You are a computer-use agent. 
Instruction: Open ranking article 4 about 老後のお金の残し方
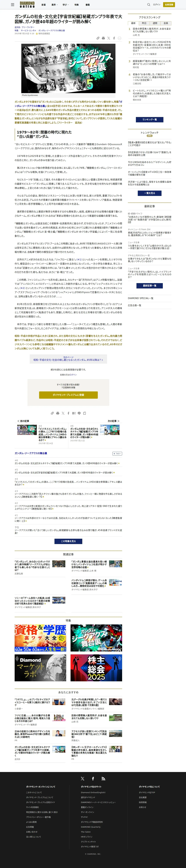[x=152, y=77]
